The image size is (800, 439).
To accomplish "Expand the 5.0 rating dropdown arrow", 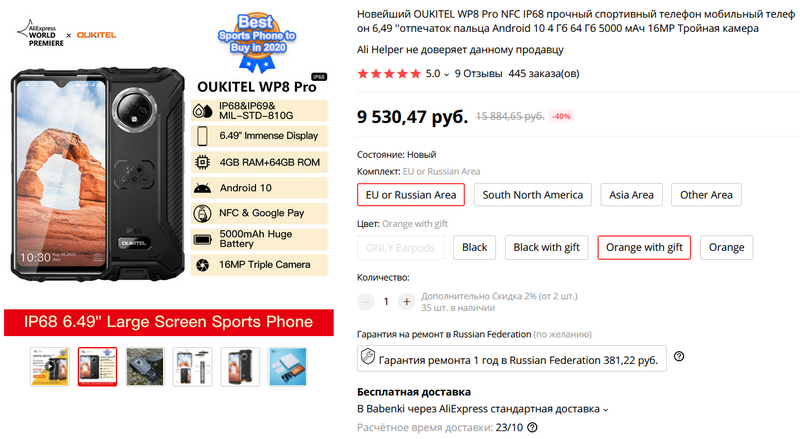I will [x=446, y=75].
